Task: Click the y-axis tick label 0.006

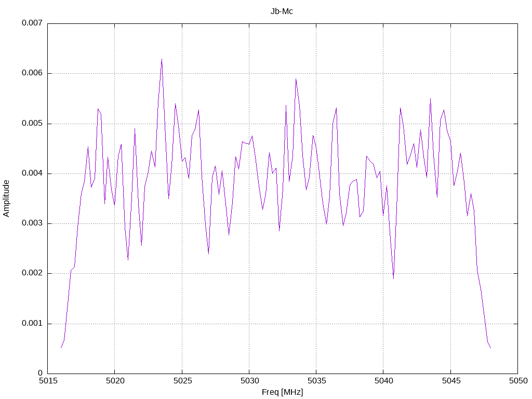Action: click(32, 73)
